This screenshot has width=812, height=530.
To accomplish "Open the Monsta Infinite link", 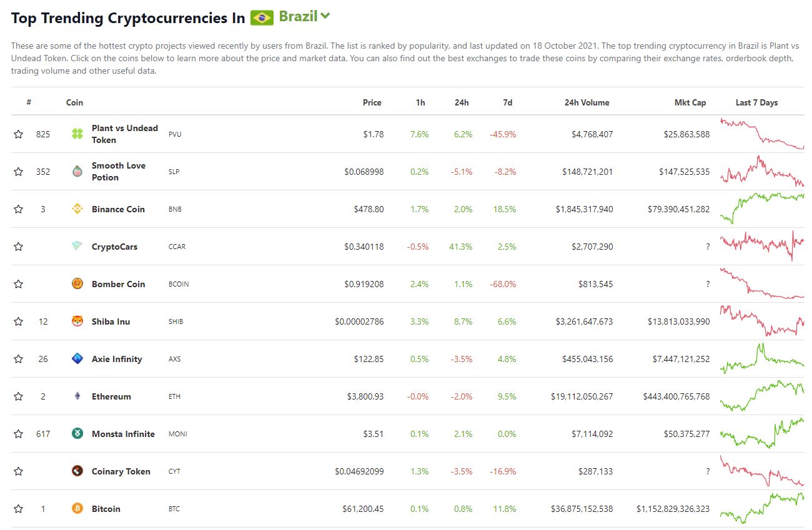I will tap(123, 434).
